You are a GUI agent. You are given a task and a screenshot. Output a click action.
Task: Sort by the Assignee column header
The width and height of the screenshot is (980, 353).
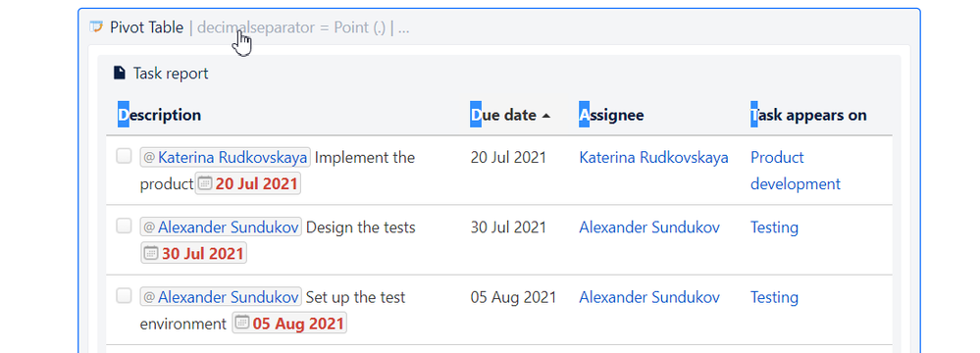pos(611,115)
